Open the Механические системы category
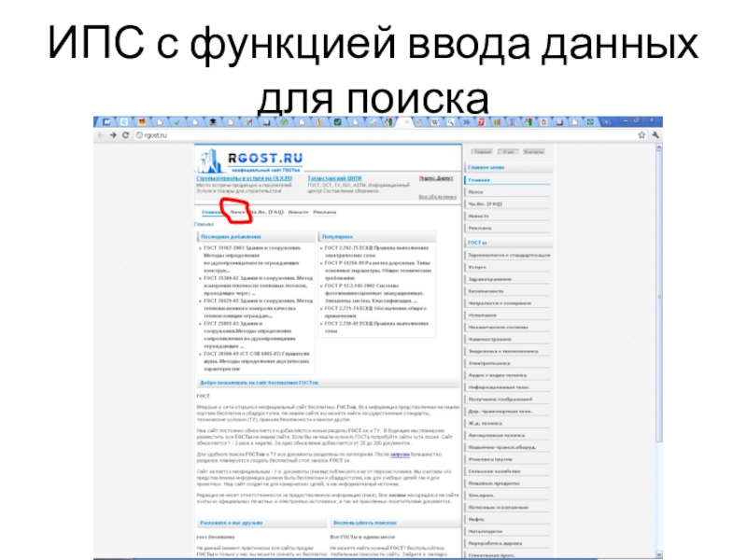Image resolution: width=747 pixels, height=560 pixels. [x=507, y=328]
